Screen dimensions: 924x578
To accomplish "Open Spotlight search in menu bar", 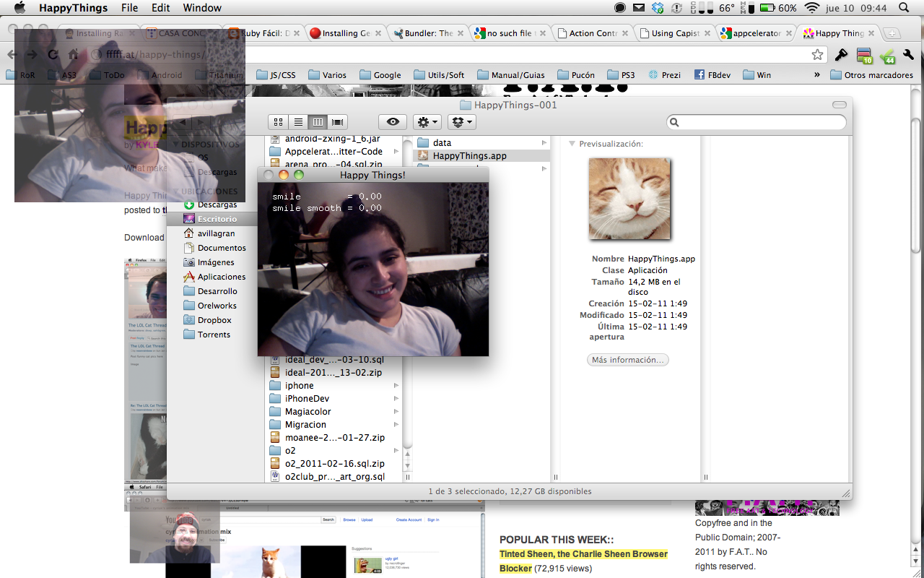I will (x=904, y=8).
